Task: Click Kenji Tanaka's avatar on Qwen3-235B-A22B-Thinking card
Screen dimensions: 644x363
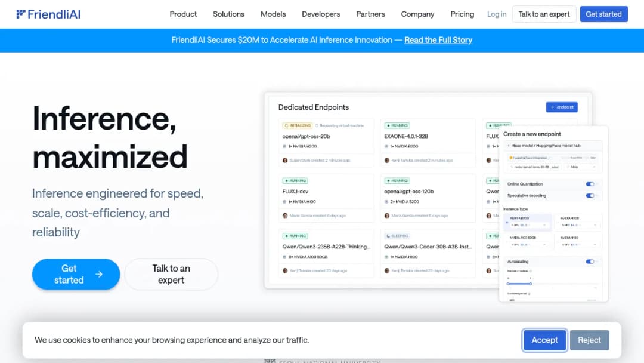Action: 285,270
